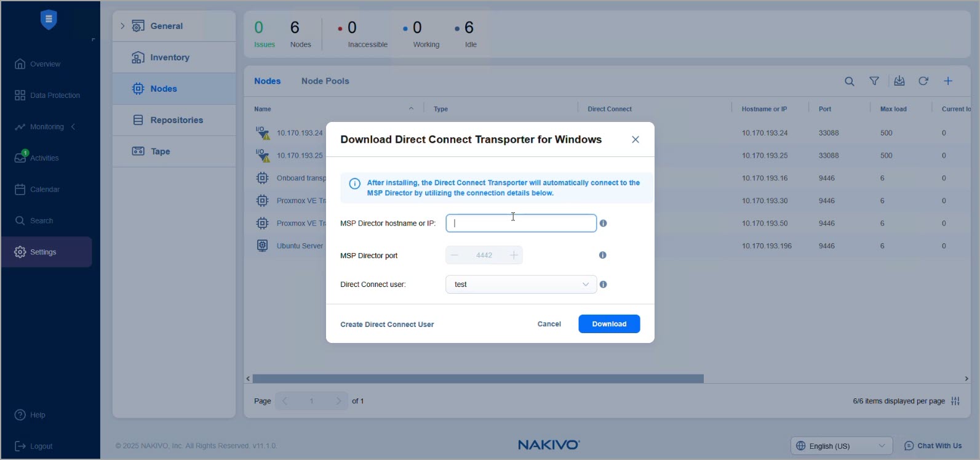Screen dimensions: 980x460
Task: Click the Onboard transporter node icon
Action: 263,178
